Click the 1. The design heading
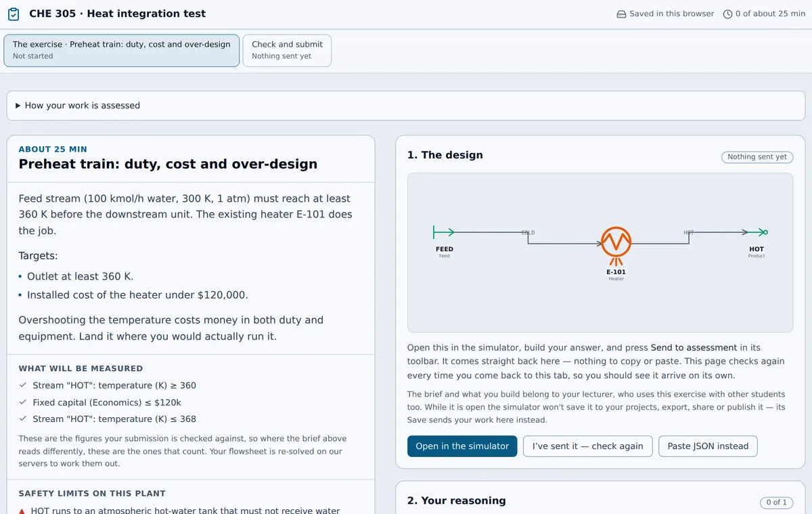 click(x=445, y=155)
